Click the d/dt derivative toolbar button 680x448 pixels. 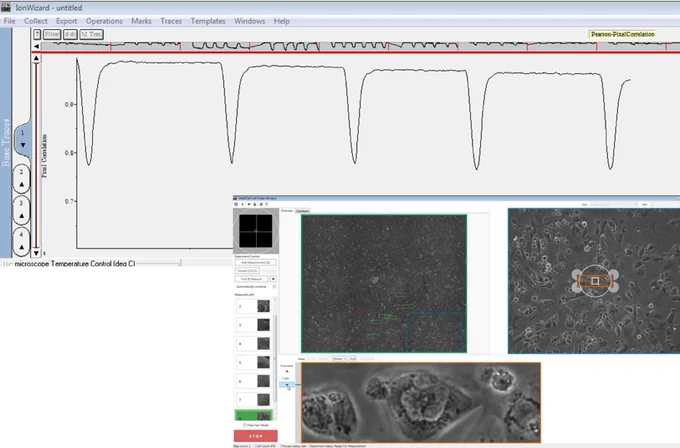[x=70, y=34]
